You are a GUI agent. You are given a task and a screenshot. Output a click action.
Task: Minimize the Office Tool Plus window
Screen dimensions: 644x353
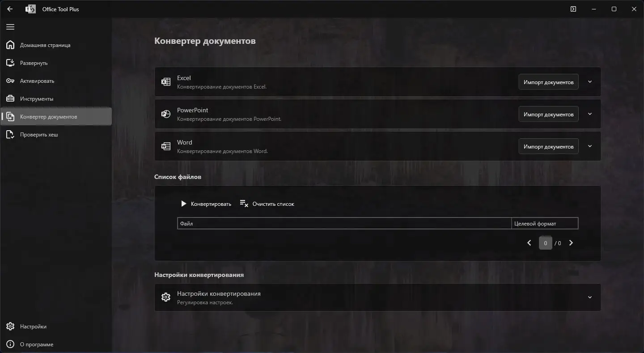593,9
